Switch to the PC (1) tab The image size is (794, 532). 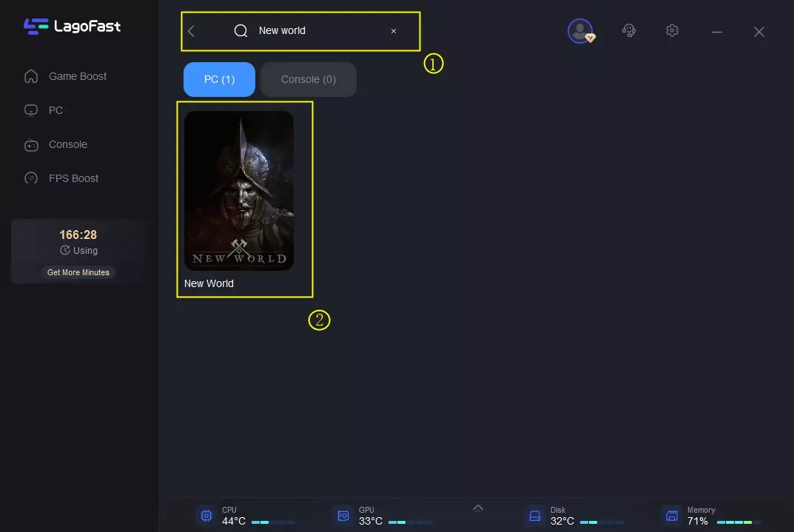click(x=219, y=79)
